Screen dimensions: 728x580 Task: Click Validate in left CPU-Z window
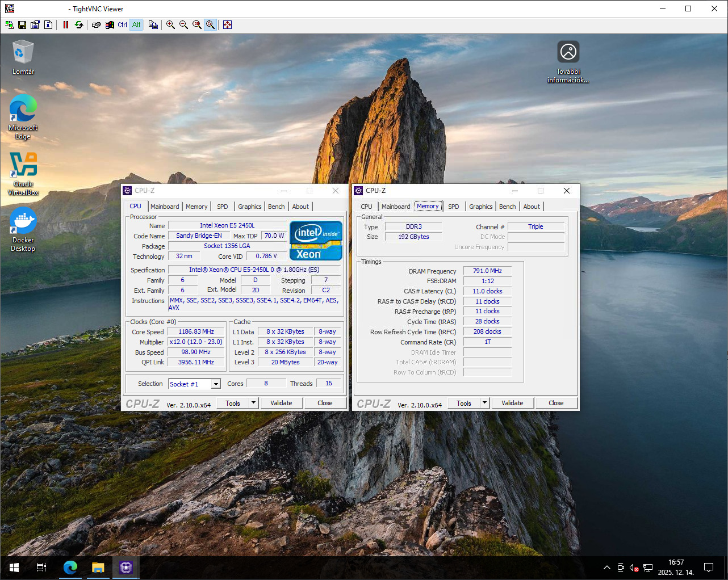tap(281, 403)
